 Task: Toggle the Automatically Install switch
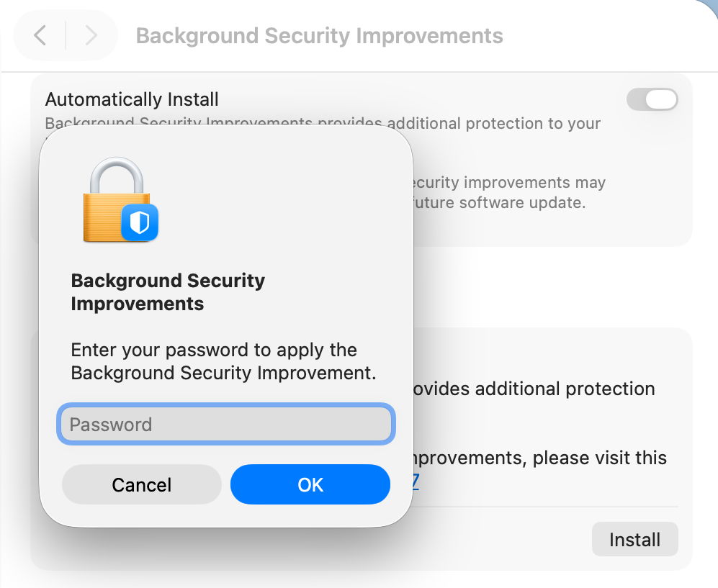tap(652, 99)
